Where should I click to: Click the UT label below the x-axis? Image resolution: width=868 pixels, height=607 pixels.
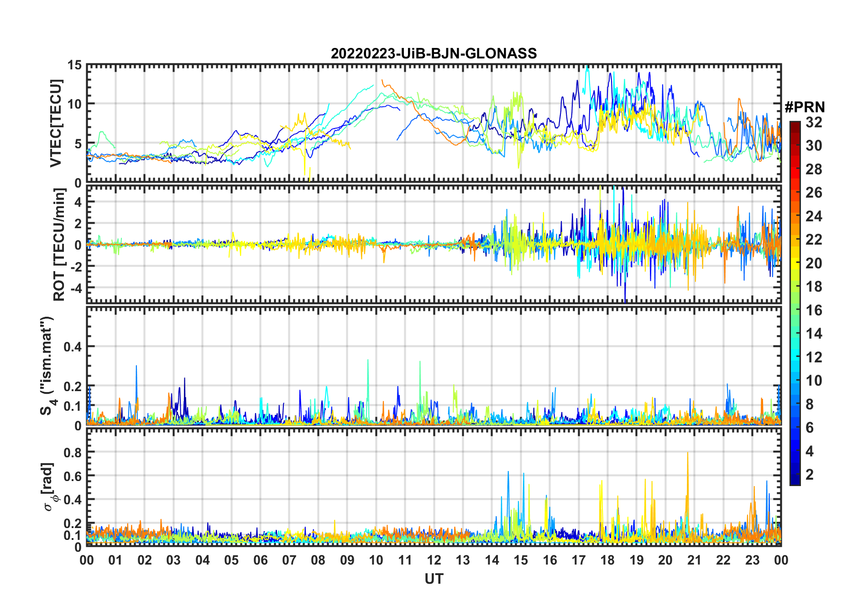434,579
